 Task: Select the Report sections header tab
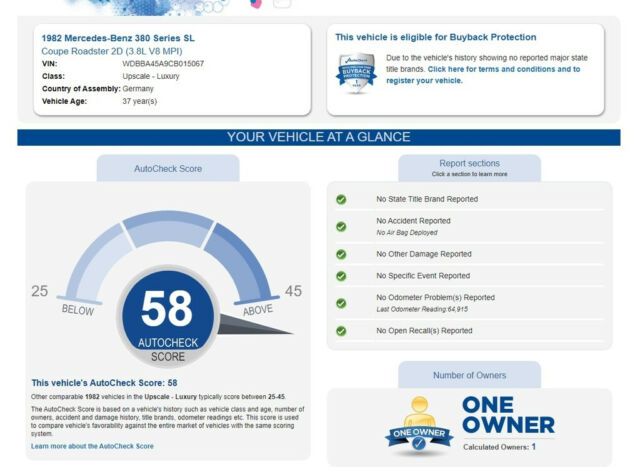point(469,167)
